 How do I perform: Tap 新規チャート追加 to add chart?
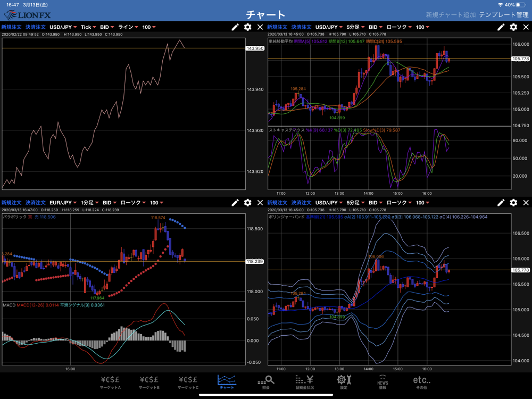pos(451,15)
